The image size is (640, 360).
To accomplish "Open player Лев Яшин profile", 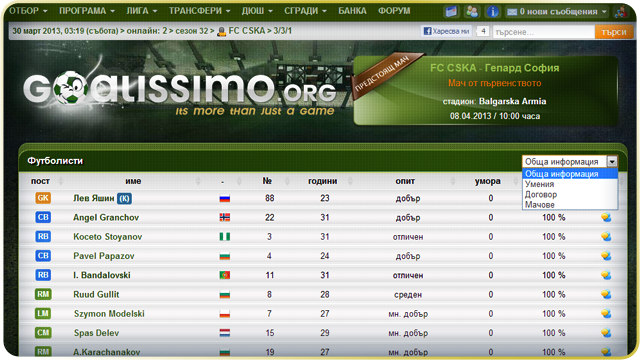I will point(93,198).
